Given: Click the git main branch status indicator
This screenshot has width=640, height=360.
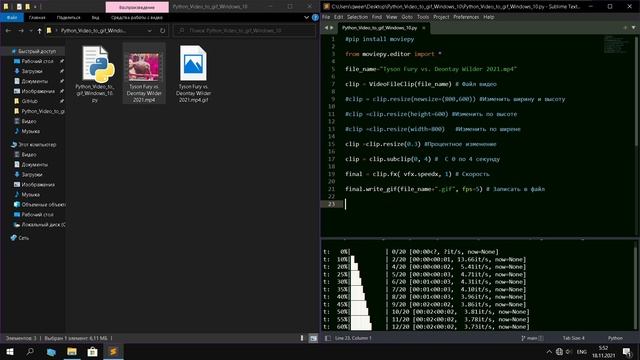Looking at the screenshot, I should pos(532,338).
